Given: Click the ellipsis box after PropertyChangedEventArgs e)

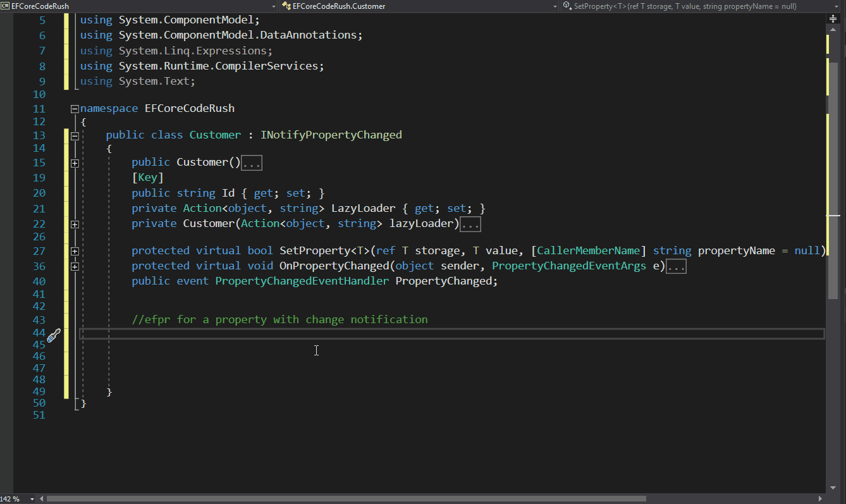Looking at the screenshot, I should (677, 267).
